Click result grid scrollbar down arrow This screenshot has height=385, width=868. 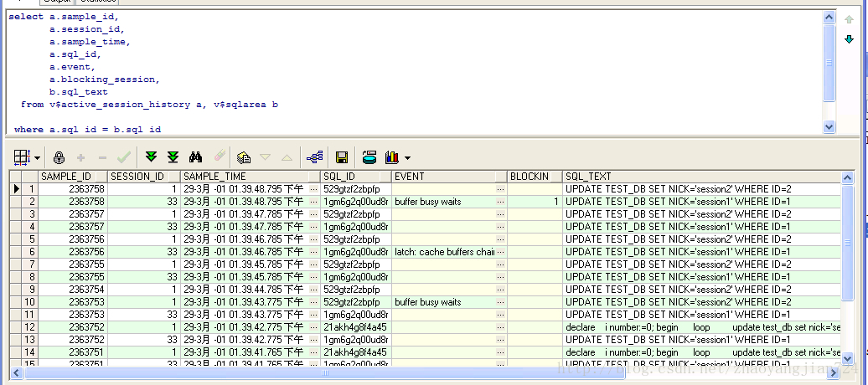[847, 357]
